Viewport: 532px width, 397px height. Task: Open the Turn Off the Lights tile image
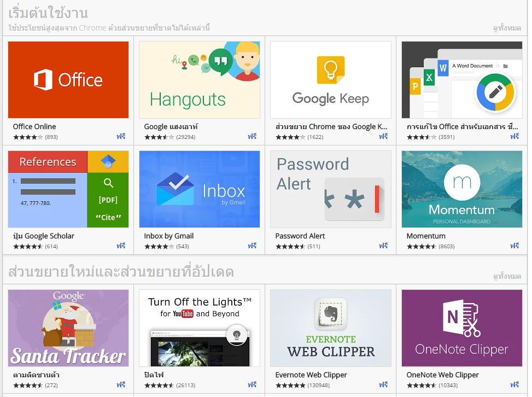click(x=200, y=328)
